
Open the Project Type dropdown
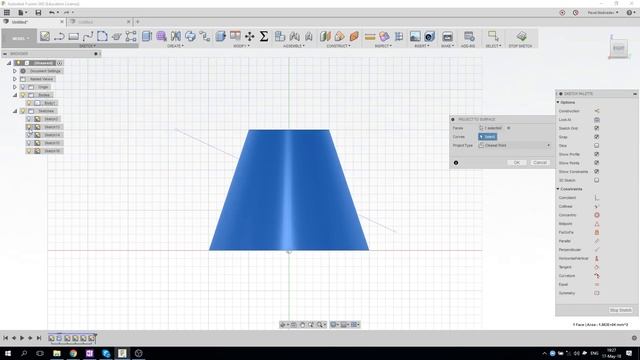pos(514,145)
